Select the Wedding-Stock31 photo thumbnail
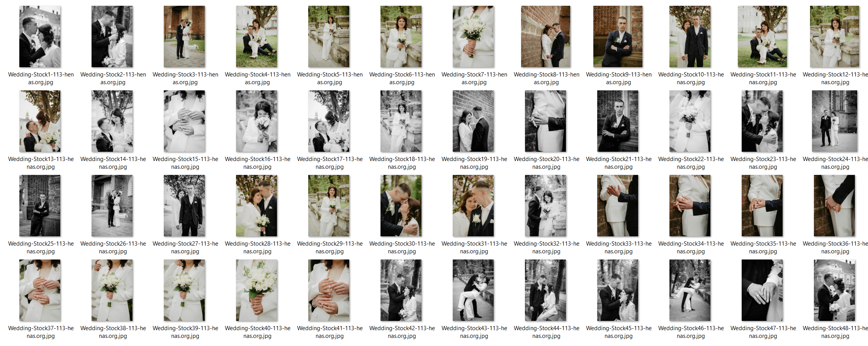The width and height of the screenshot is (868, 346). click(x=474, y=205)
